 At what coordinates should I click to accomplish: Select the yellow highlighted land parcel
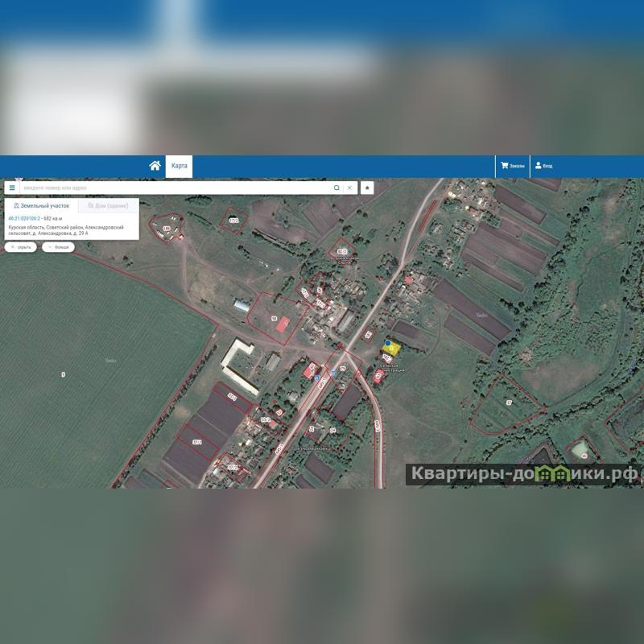(x=394, y=349)
